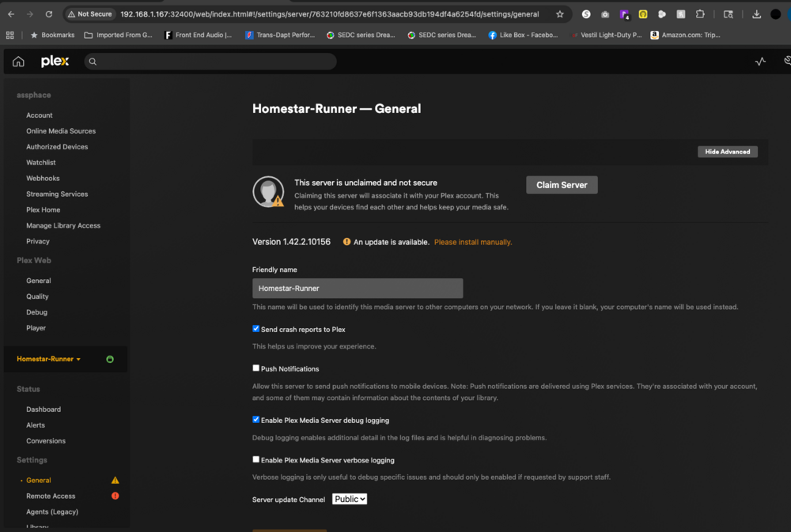Enable Plex Media Server verbose logging
791x532 pixels.
(x=255, y=459)
